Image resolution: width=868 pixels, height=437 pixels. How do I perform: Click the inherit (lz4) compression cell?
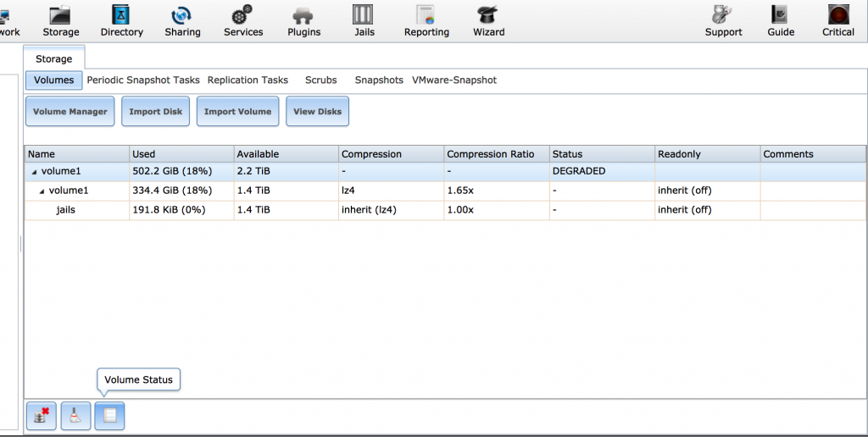click(x=392, y=210)
